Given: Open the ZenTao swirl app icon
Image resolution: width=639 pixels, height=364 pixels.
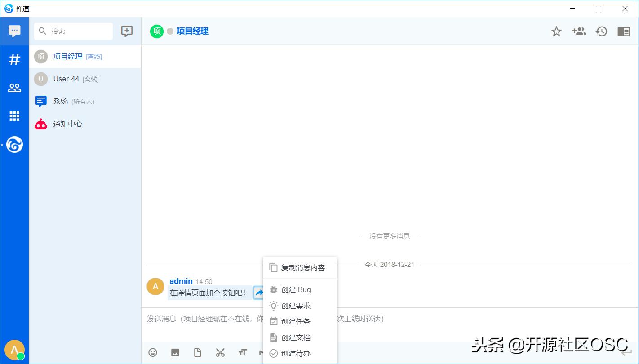Looking at the screenshot, I should [x=14, y=145].
